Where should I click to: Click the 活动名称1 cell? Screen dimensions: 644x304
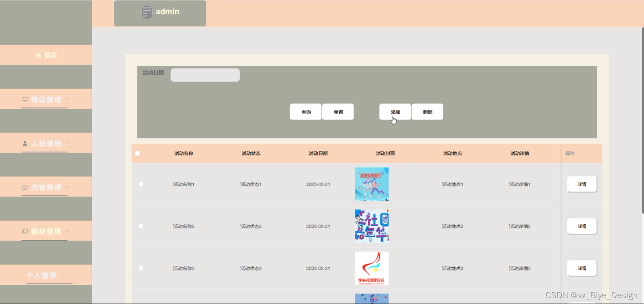(184, 184)
